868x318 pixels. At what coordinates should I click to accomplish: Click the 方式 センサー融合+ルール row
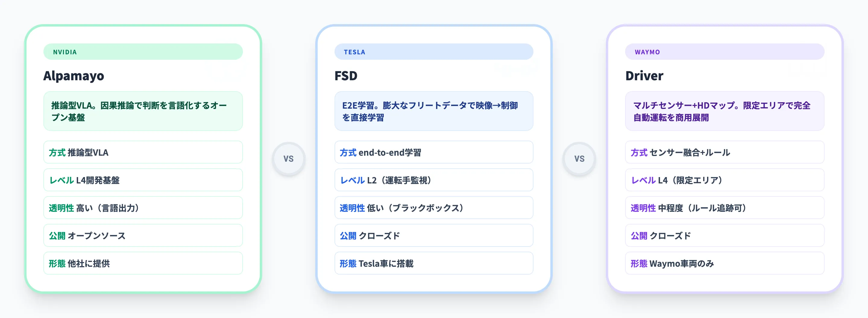725,152
